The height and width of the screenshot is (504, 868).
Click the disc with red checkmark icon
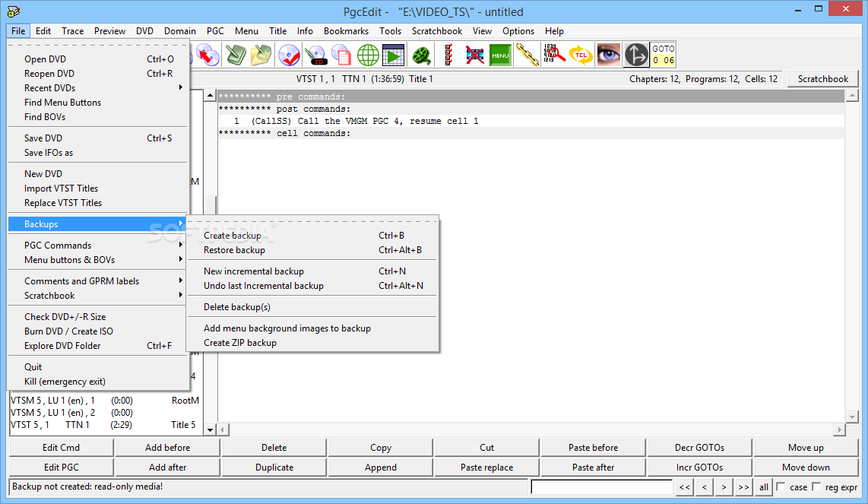[x=290, y=55]
